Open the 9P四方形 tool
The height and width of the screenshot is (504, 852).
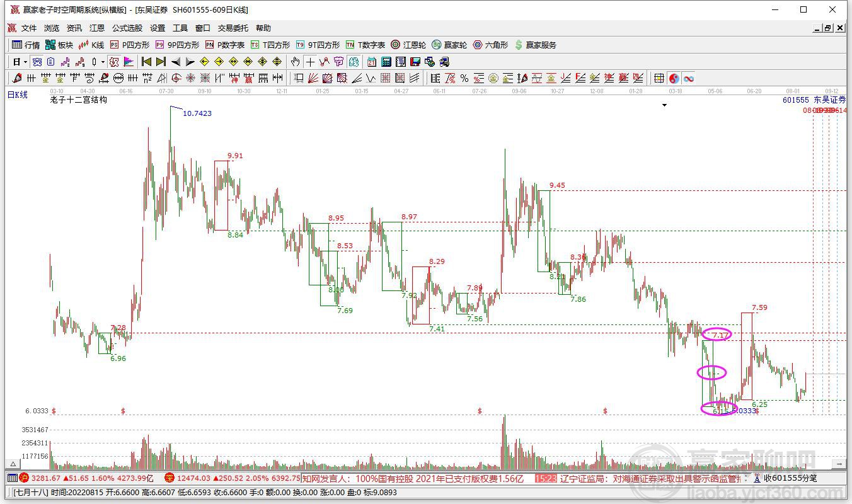pyautogui.click(x=177, y=45)
